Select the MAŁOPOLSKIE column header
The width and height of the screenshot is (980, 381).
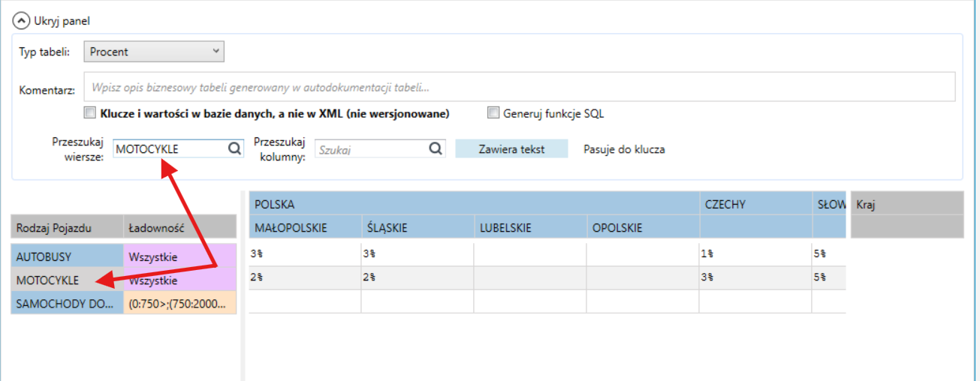click(x=305, y=227)
